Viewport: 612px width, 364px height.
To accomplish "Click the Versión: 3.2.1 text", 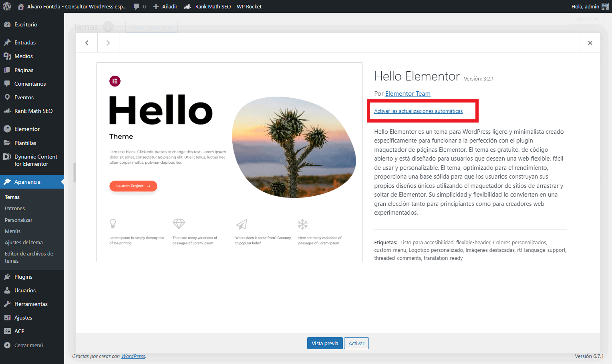I will [479, 79].
